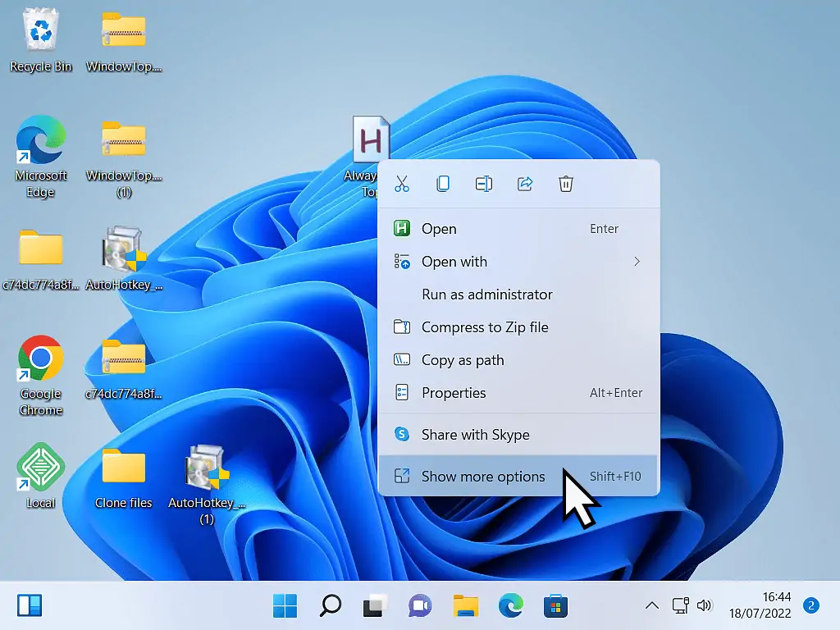840x630 pixels.
Task: Click the Windows Start button on taskbar
Action: coord(285,606)
